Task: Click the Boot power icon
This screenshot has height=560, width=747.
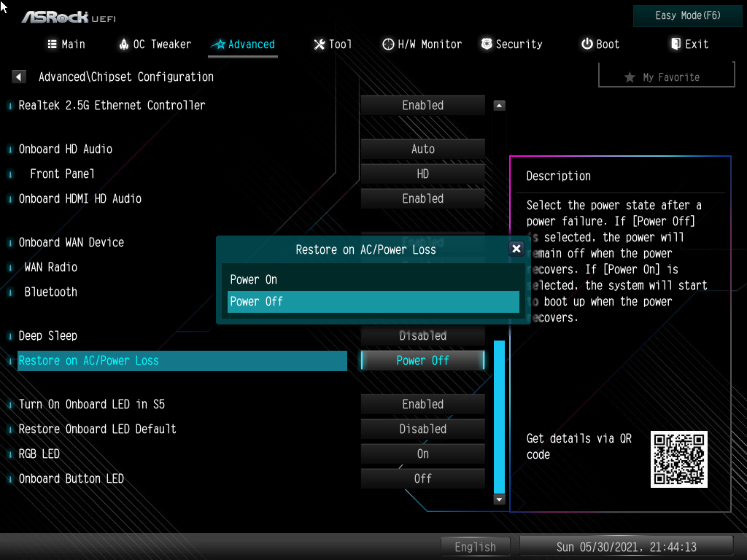Action: click(587, 44)
